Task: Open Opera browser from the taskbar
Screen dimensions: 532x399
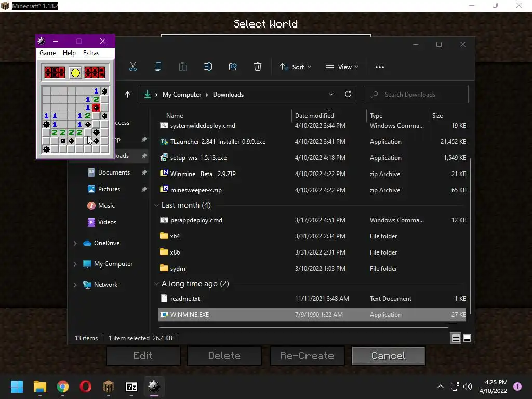Action: (86, 387)
